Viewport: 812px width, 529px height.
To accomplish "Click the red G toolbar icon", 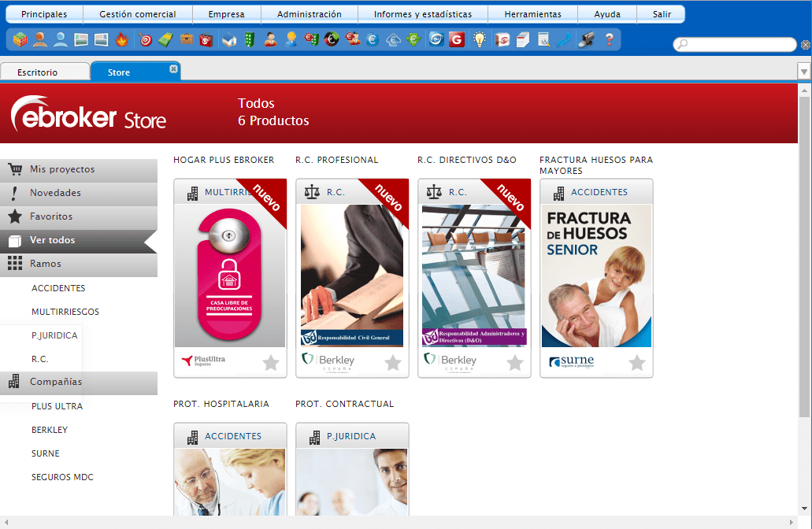I will (457, 40).
